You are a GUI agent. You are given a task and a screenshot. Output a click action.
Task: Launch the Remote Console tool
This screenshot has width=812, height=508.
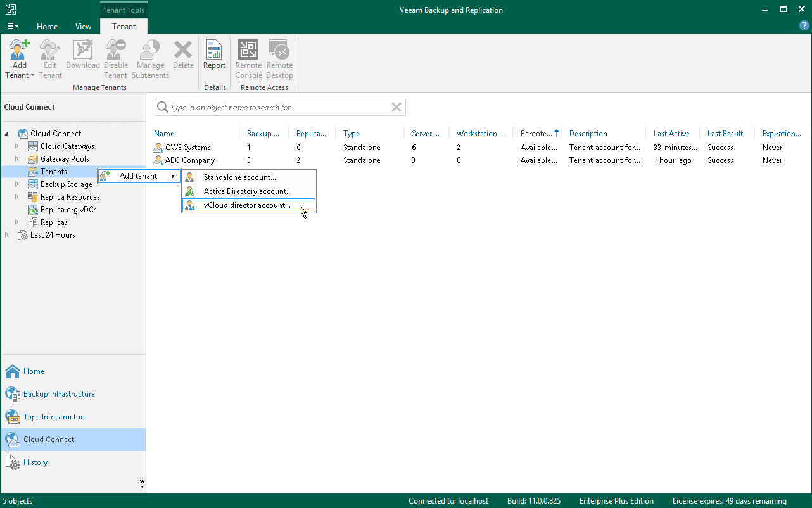tap(248, 59)
